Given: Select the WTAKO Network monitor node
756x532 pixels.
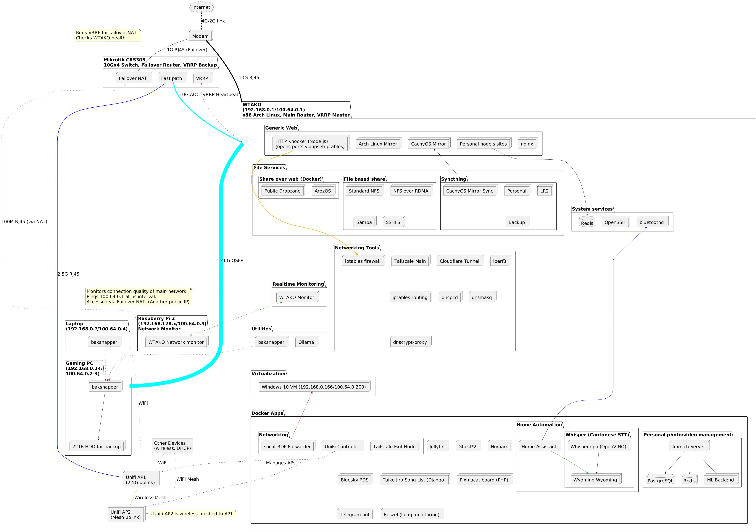Looking at the screenshot, I should point(177,341).
